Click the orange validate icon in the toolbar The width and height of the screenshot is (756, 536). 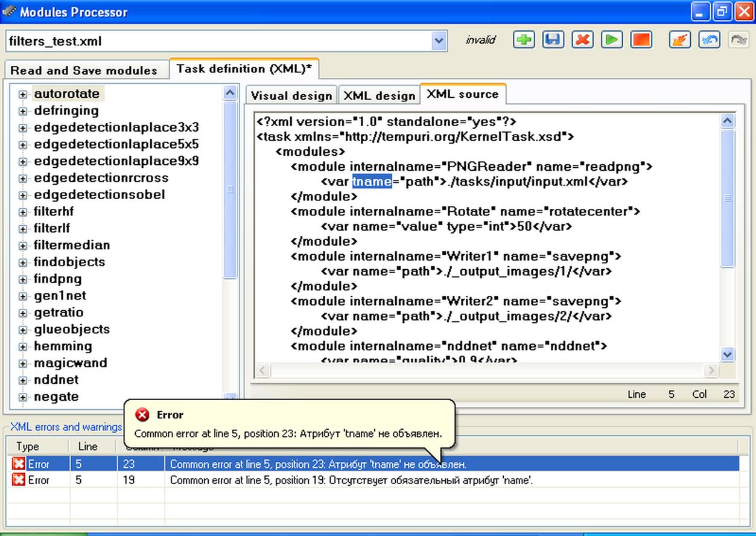tap(680, 40)
